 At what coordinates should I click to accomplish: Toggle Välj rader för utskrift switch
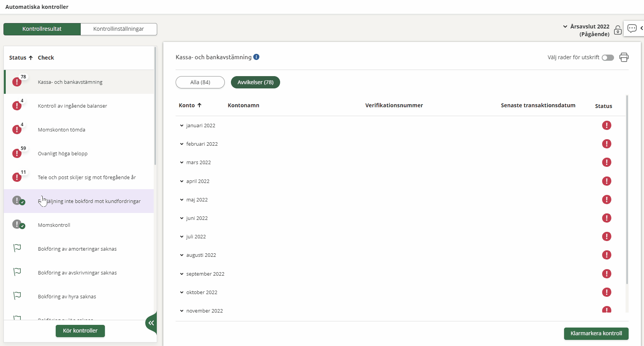607,58
